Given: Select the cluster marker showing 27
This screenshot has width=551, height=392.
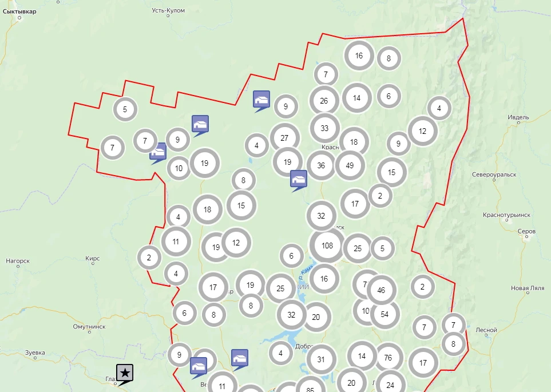Looking at the screenshot, I should click(x=284, y=137).
